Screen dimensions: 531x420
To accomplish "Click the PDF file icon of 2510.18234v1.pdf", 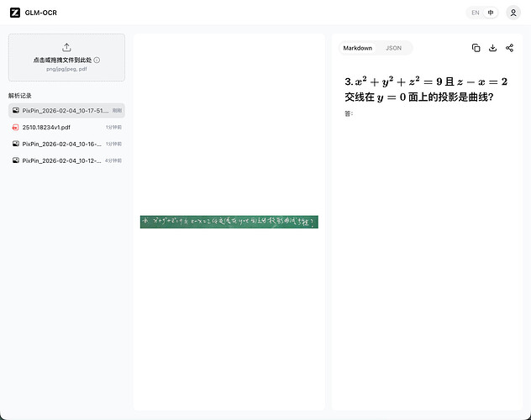I will [16, 127].
